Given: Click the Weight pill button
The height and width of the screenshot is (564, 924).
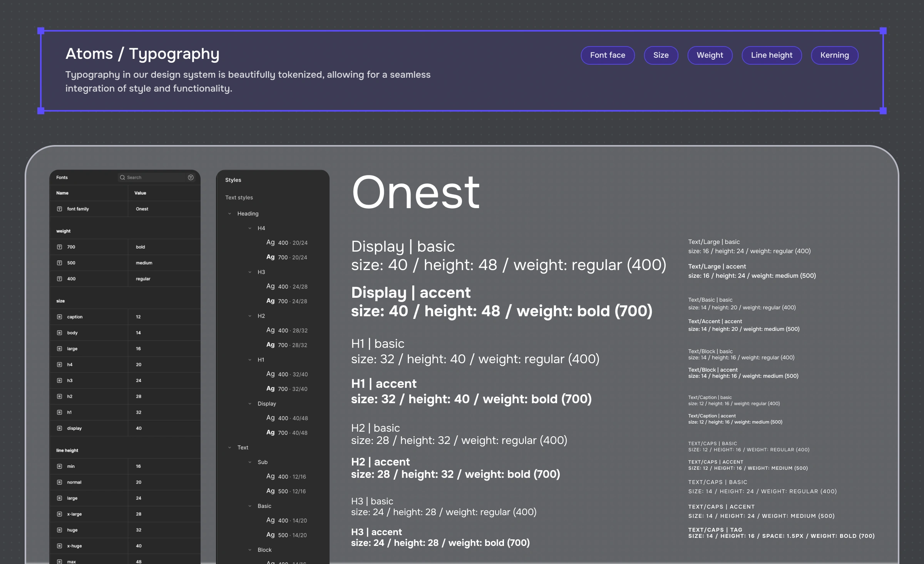Looking at the screenshot, I should pos(710,55).
